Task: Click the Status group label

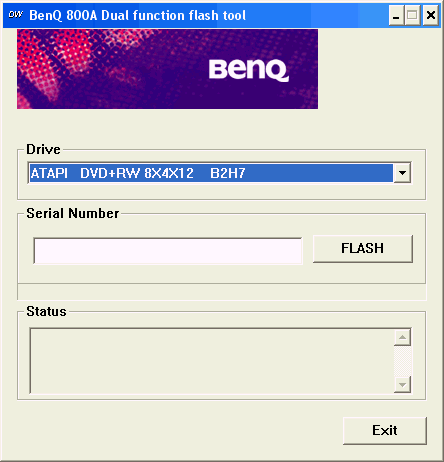Action: tap(46, 311)
